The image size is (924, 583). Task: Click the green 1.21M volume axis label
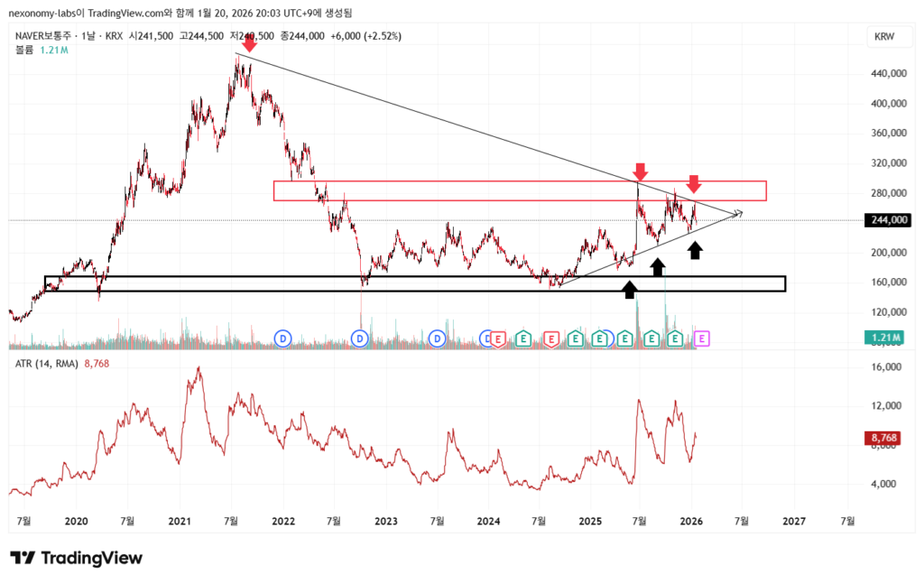[885, 338]
